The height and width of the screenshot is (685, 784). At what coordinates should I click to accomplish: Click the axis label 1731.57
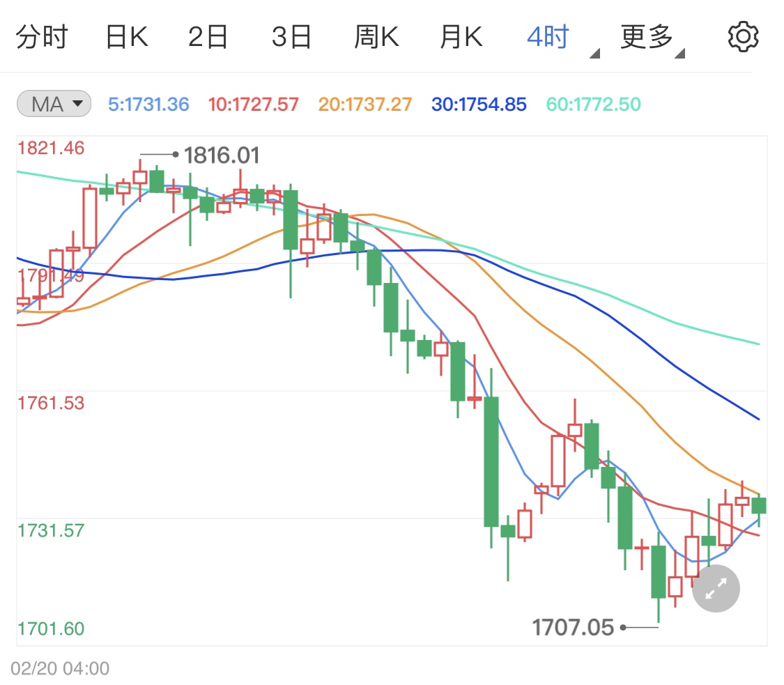click(x=51, y=531)
